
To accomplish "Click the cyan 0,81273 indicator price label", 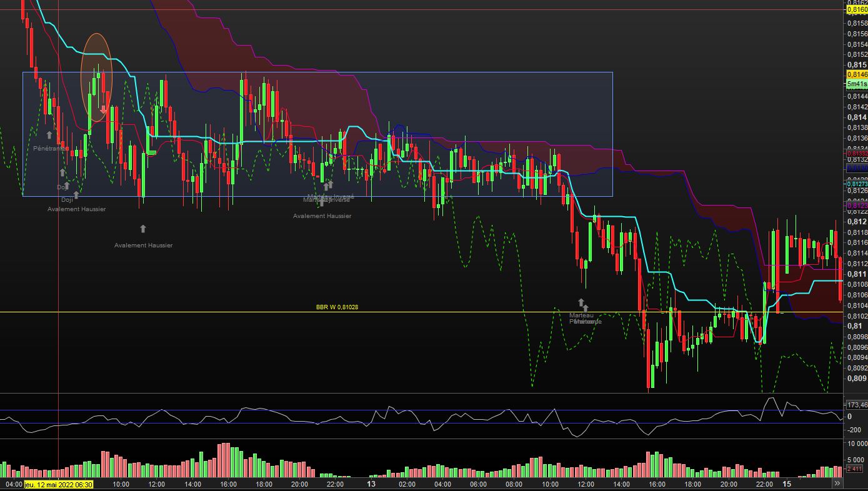I will 856,184.
